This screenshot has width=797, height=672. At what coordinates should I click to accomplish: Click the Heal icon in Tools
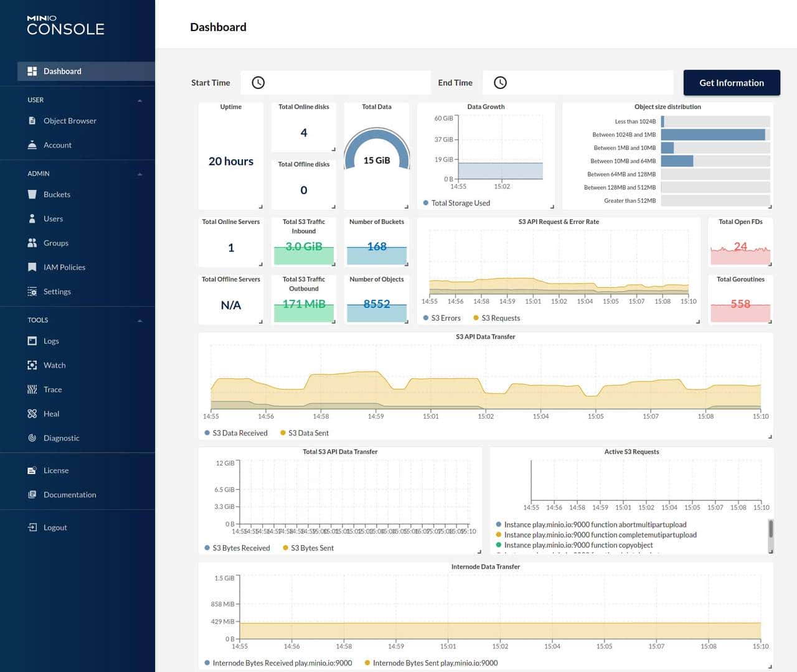(32, 414)
